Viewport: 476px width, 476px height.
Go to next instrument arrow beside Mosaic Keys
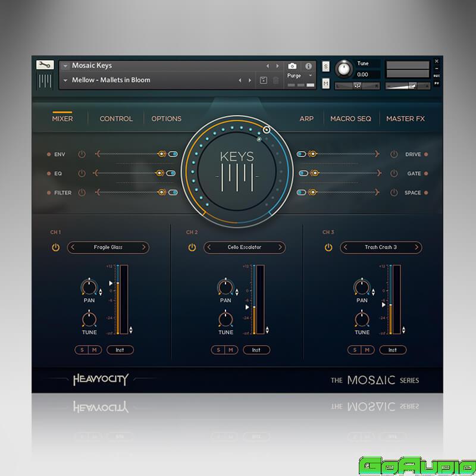point(277,66)
